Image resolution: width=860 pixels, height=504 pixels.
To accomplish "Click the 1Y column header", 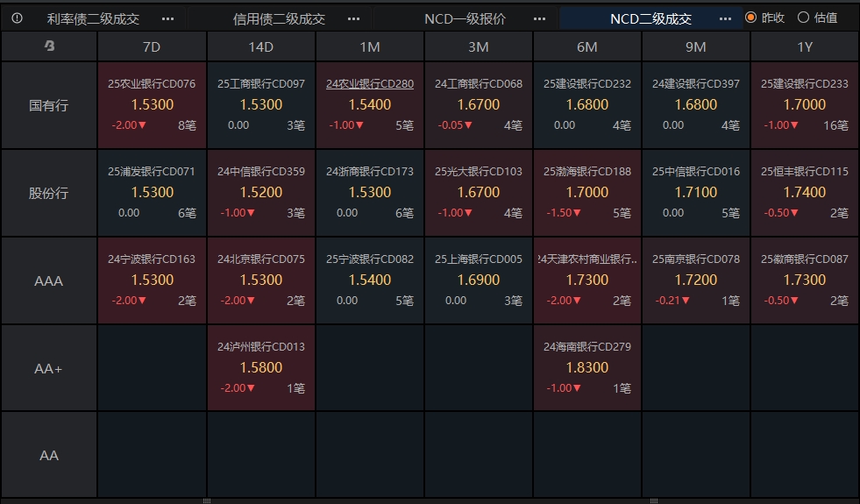I will coord(805,46).
